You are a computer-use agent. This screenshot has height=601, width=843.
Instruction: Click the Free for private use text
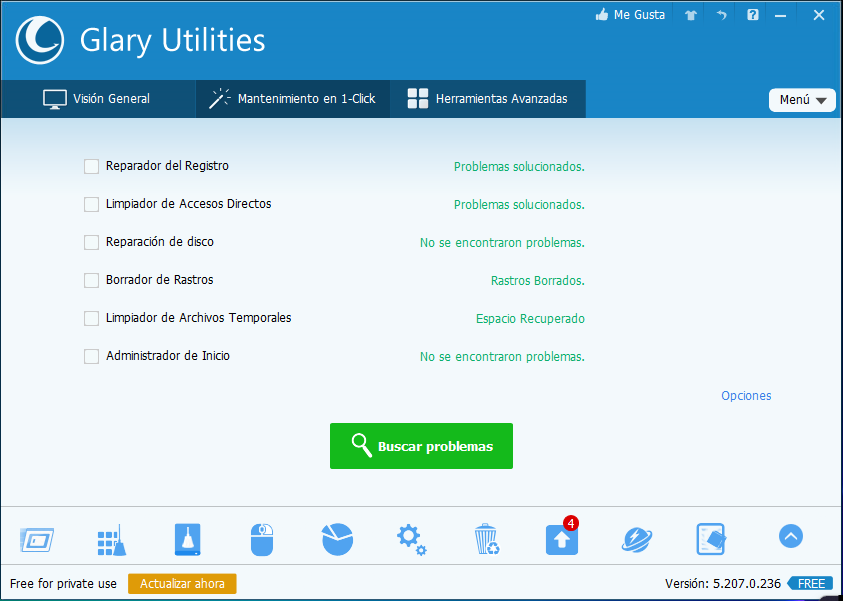point(63,584)
